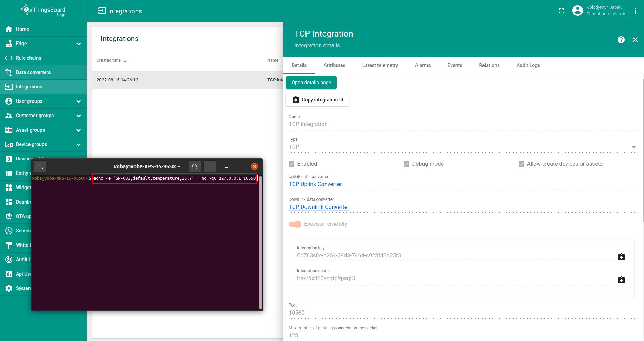This screenshot has width=644, height=341.
Task: Click the Name field TCP Integration
Action: point(462,124)
